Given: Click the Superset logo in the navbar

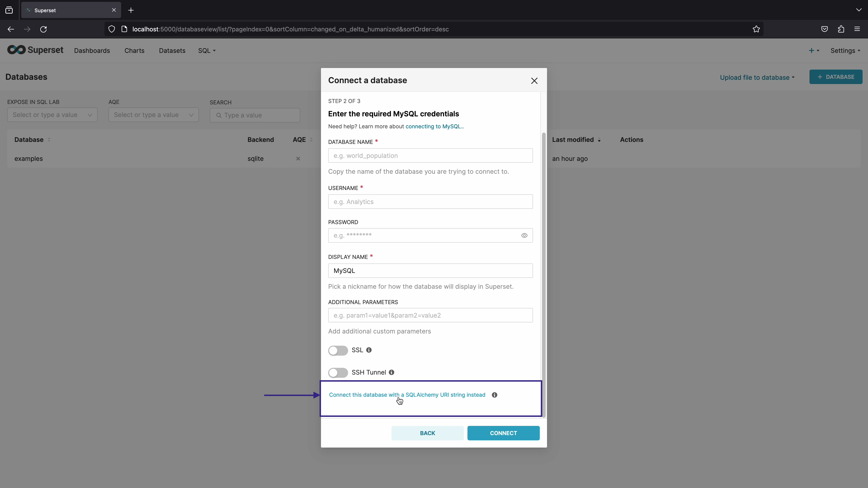Looking at the screenshot, I should coord(35,50).
